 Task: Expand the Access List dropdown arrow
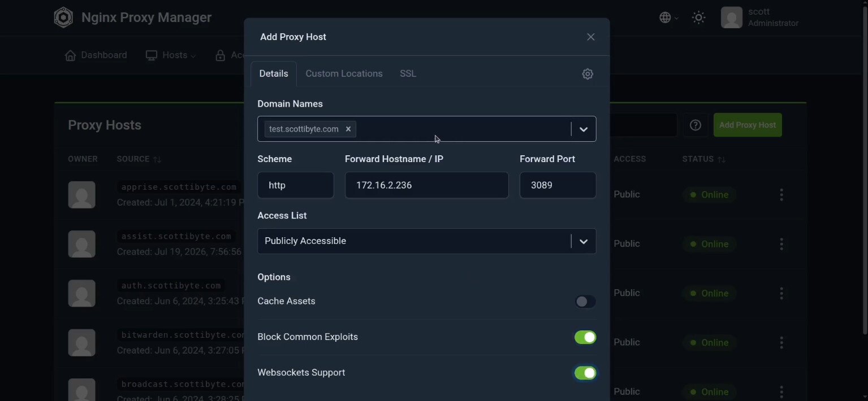click(584, 242)
